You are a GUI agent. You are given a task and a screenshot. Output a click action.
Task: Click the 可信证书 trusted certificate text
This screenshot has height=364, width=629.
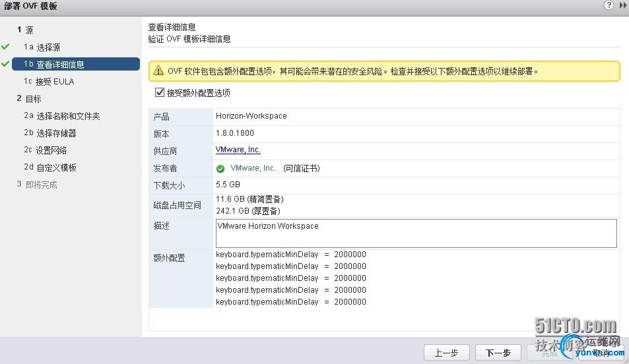tap(302, 168)
